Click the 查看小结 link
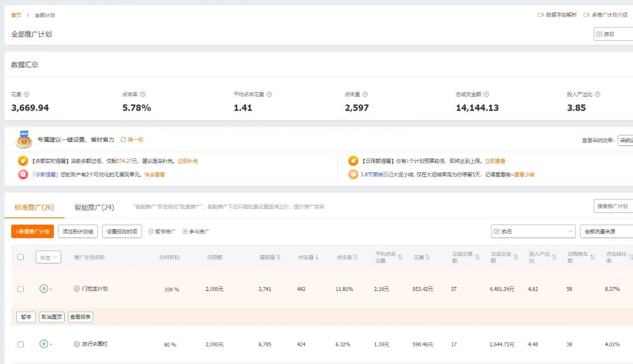 pos(524,175)
